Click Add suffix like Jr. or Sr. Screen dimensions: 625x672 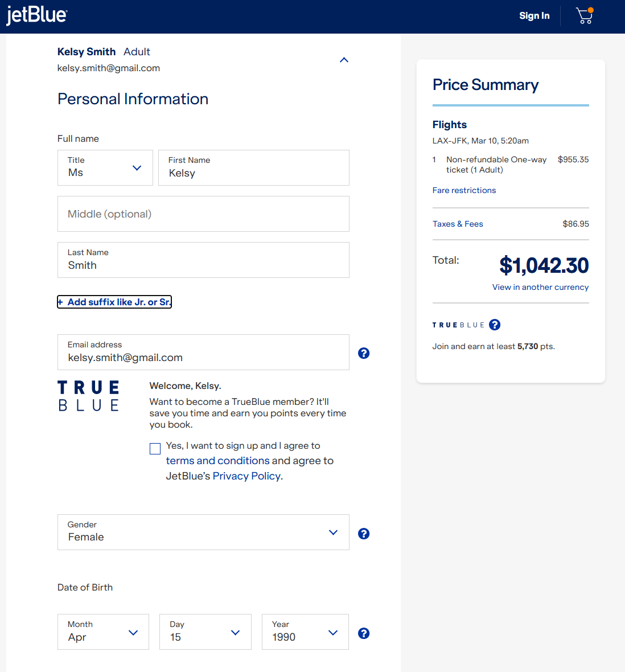[x=114, y=302]
